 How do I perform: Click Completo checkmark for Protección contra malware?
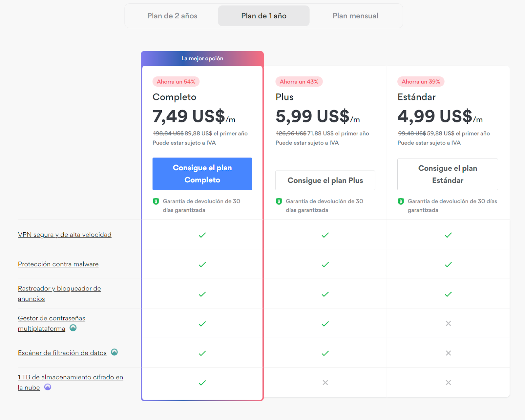click(x=202, y=264)
